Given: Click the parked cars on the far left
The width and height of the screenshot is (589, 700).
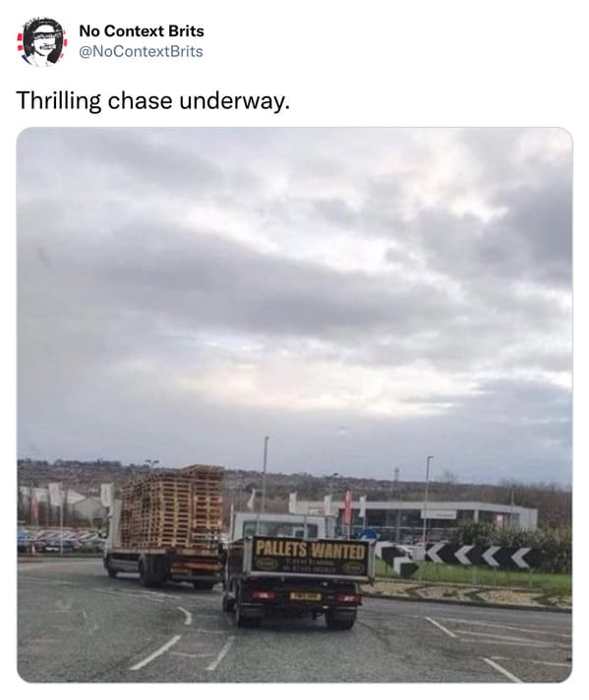Looking at the screenshot, I should click(x=60, y=541).
